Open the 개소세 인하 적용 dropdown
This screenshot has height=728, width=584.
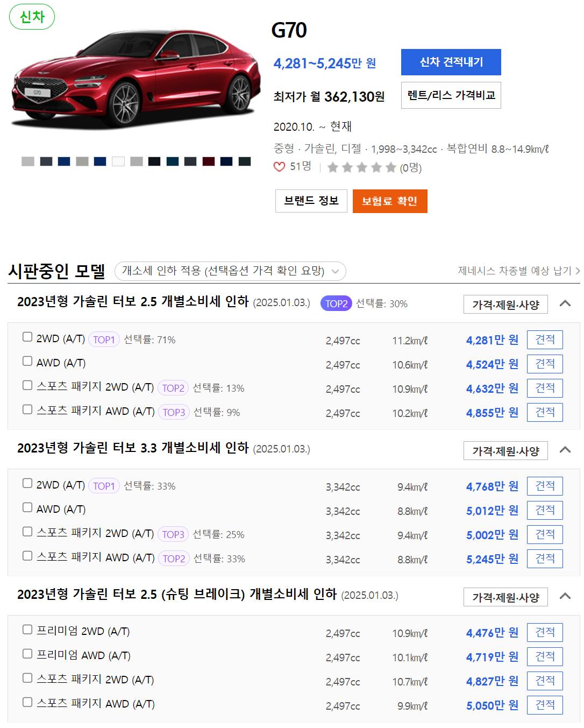(x=230, y=271)
